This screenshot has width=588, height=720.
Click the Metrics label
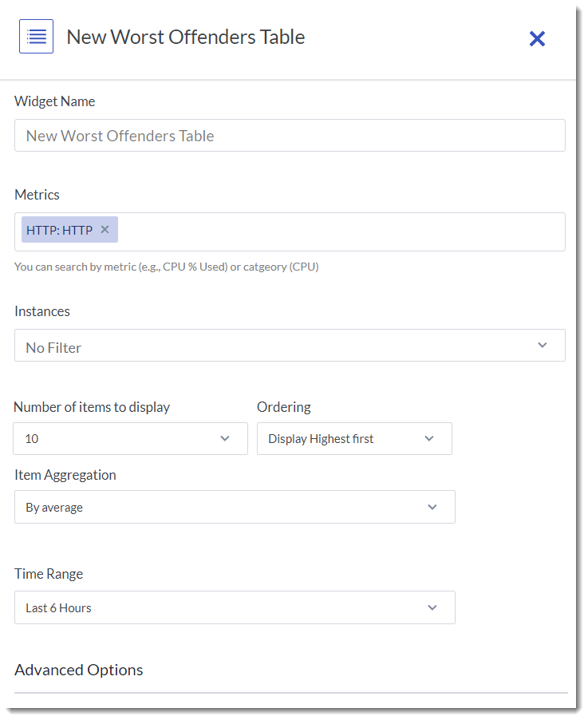point(37,195)
